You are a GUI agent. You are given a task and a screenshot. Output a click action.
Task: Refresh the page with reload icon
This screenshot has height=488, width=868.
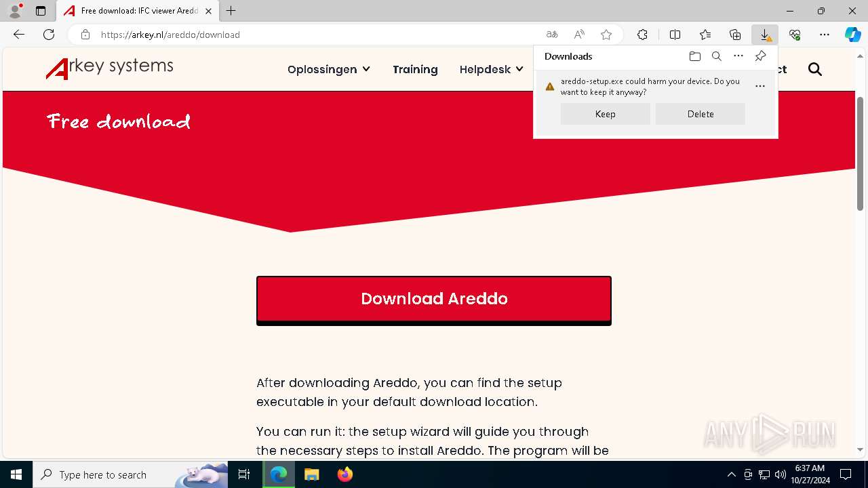pyautogui.click(x=49, y=35)
